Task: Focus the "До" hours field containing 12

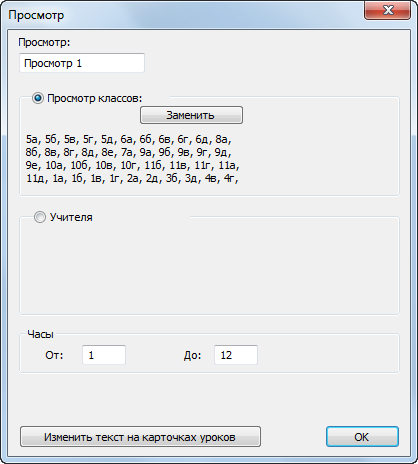Action: click(236, 355)
